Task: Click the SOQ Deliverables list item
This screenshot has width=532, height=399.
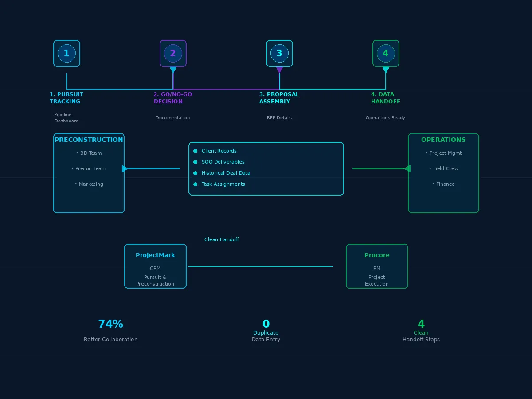Action: 223,162
